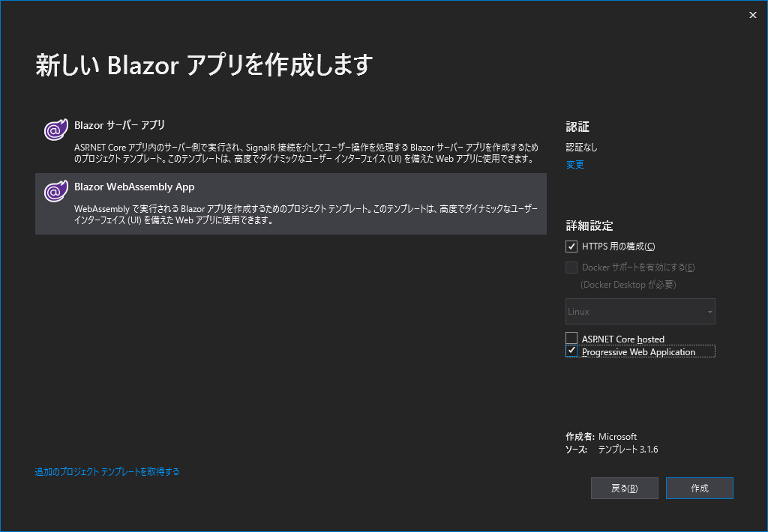
Task: Click the 詳細設定 heading
Action: 589,226
